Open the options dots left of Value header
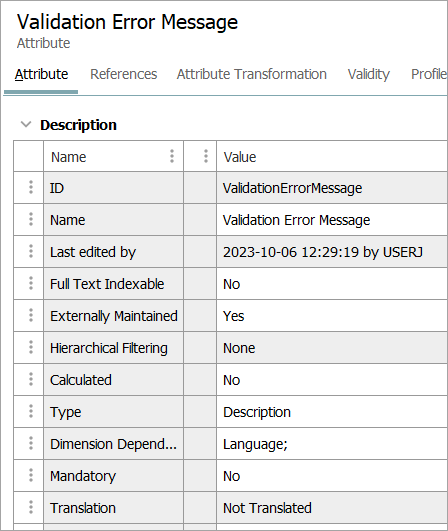 click(206, 156)
